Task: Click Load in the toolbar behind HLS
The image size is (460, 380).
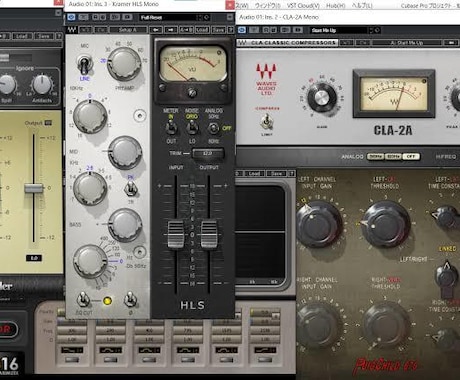Action: pos(254,173)
